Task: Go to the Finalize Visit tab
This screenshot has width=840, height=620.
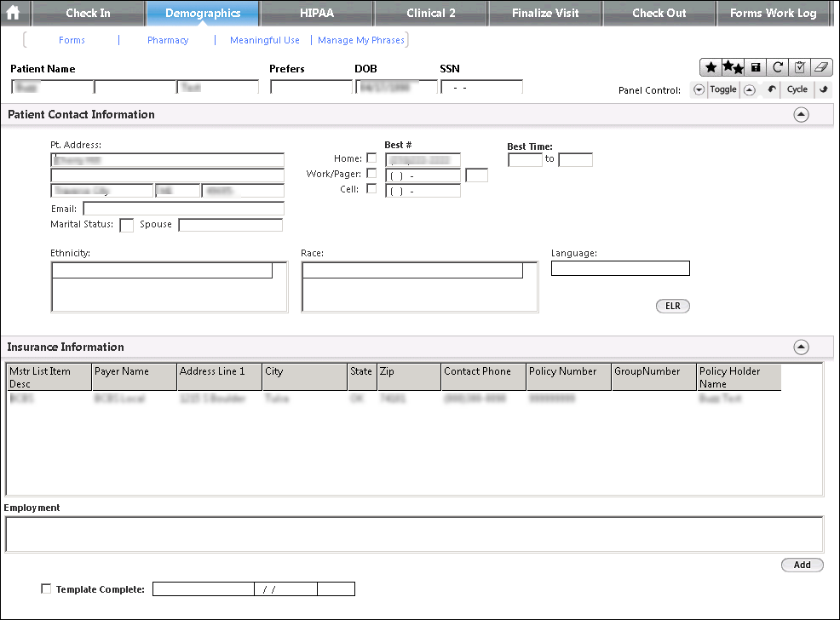Action: click(545, 13)
